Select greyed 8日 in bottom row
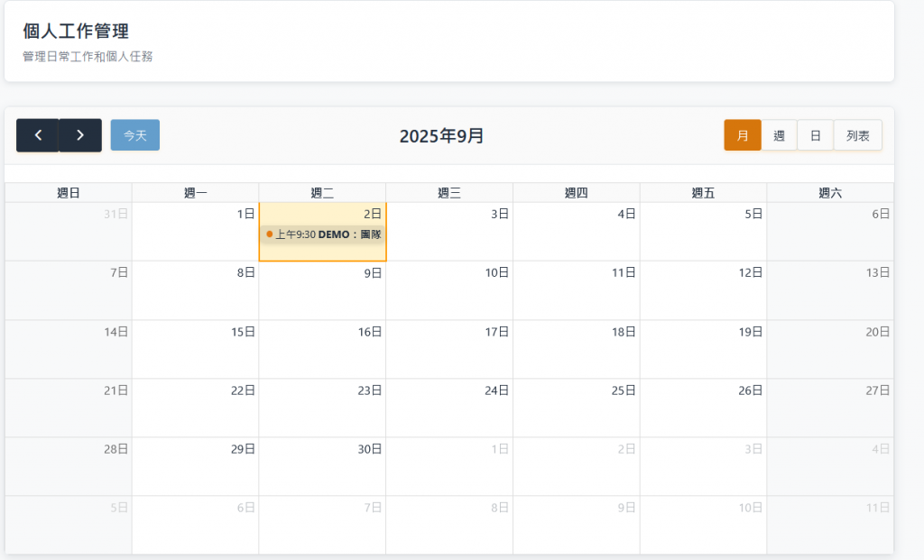 click(500, 508)
